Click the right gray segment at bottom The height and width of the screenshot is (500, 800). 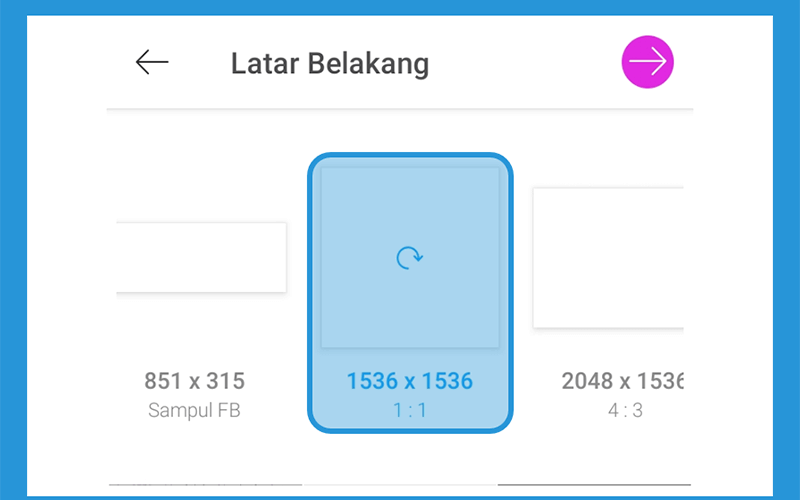[x=594, y=485]
